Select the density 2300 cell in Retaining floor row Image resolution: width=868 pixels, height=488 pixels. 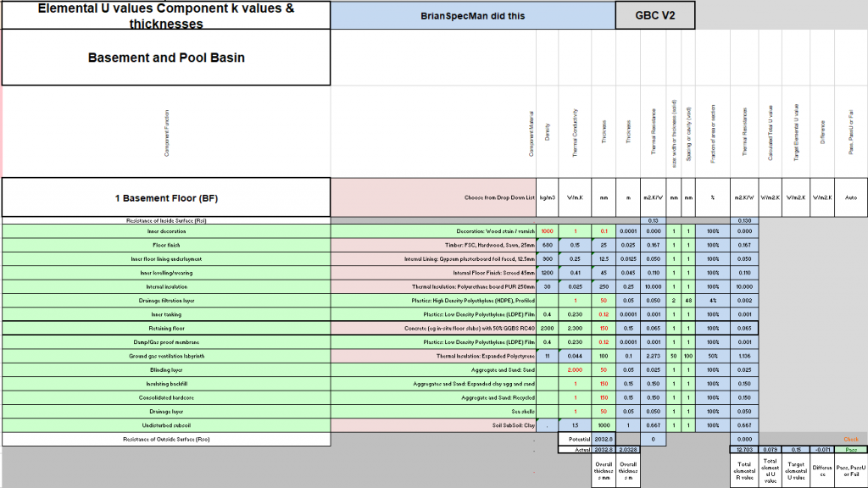pos(548,328)
